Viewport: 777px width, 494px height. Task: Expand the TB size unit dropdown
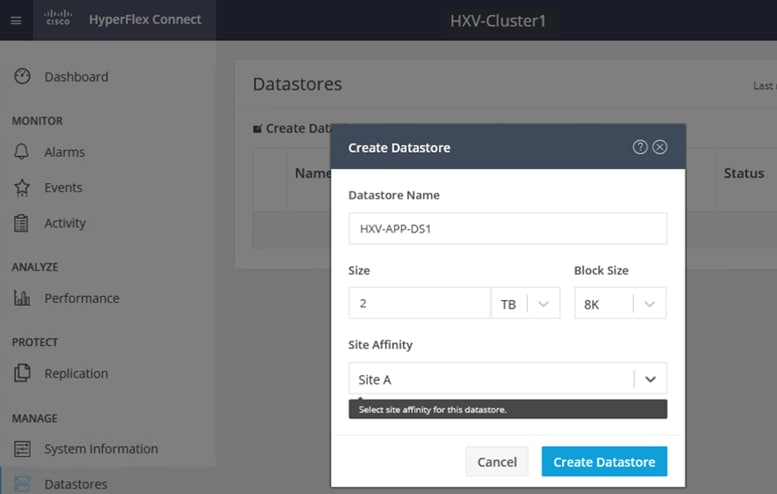(543, 304)
